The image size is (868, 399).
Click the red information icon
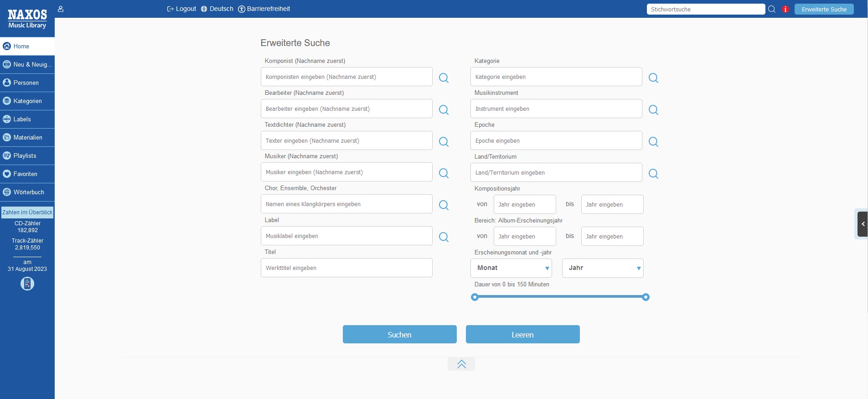pos(785,9)
